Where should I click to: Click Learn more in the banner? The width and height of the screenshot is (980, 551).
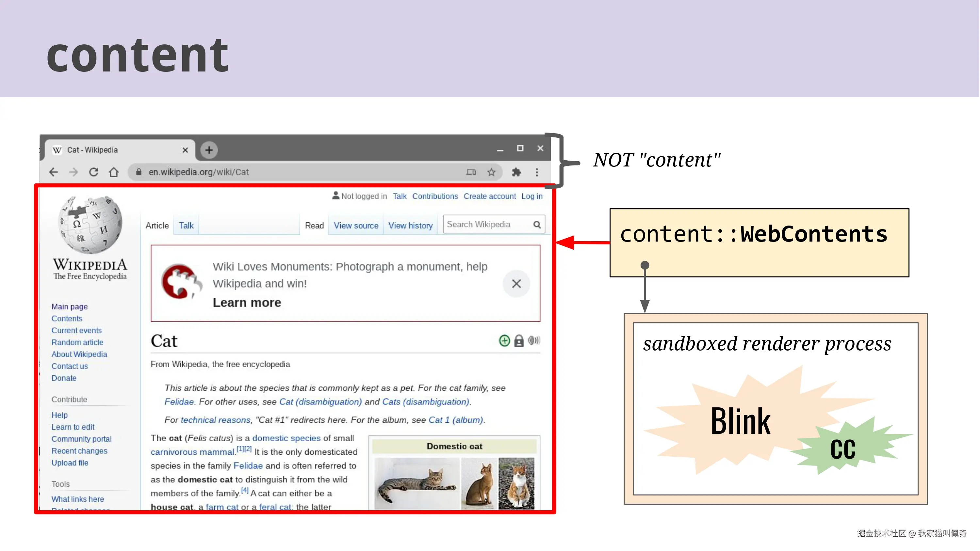(247, 303)
